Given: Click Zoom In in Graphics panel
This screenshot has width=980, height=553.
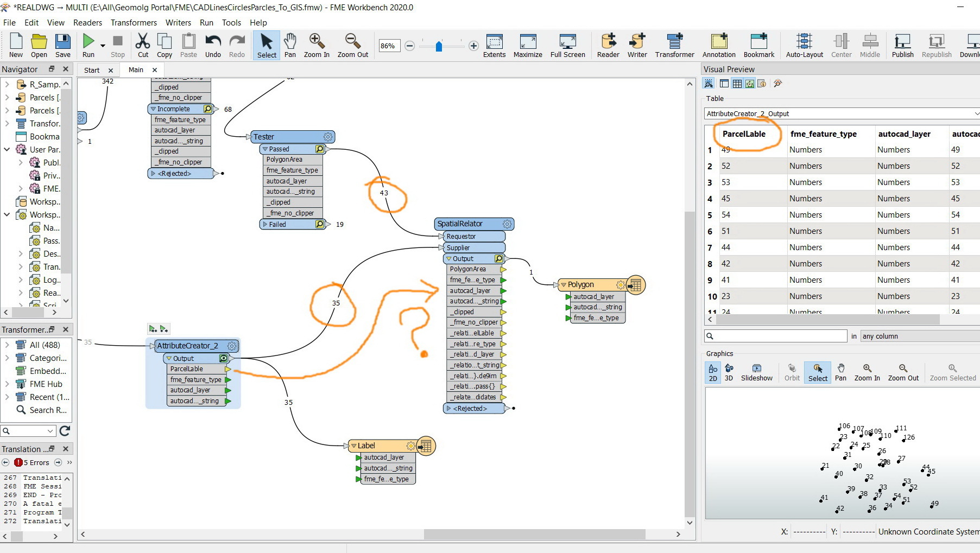Looking at the screenshot, I should tap(867, 372).
